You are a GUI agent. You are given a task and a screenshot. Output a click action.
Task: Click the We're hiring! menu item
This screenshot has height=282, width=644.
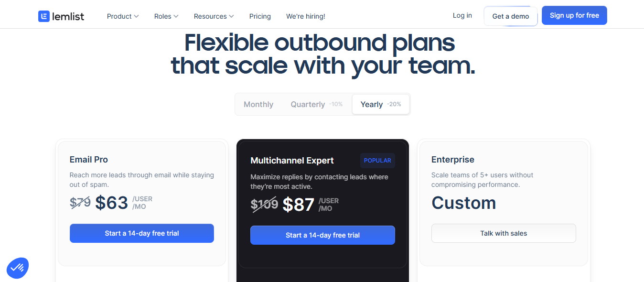click(x=305, y=16)
